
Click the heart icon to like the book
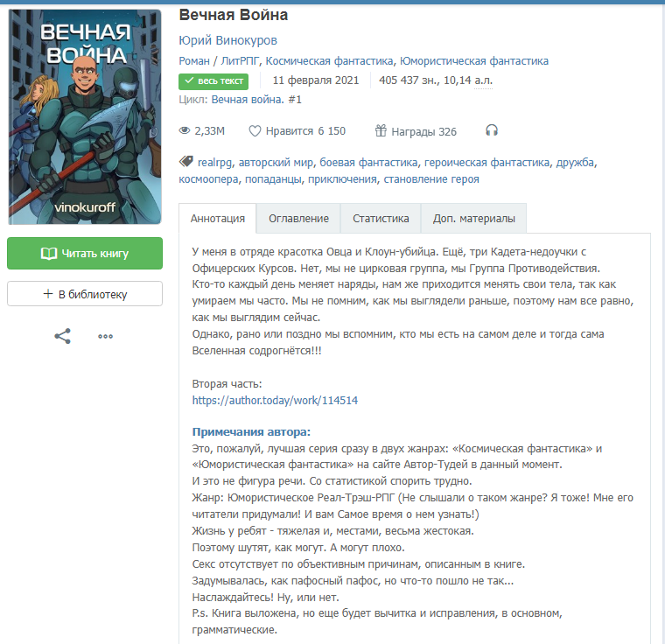(x=255, y=130)
